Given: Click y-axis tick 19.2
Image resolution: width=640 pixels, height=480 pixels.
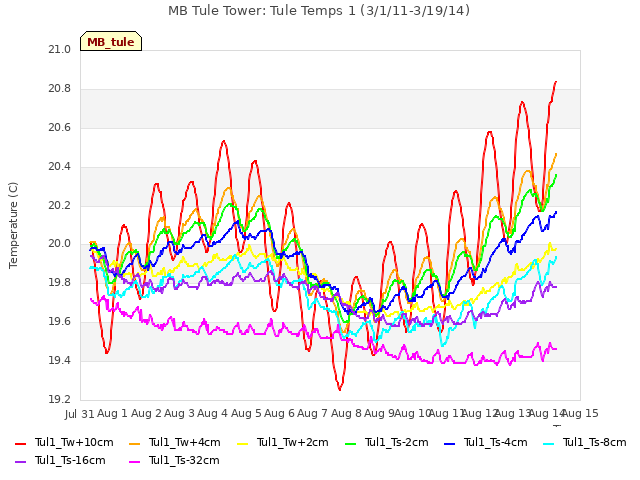Looking at the screenshot, I should [x=60, y=399].
